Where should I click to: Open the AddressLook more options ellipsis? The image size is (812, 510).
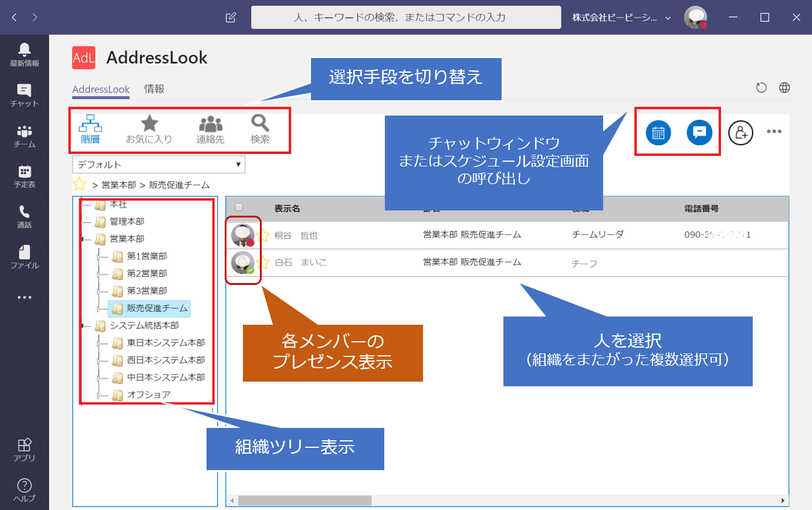click(774, 131)
